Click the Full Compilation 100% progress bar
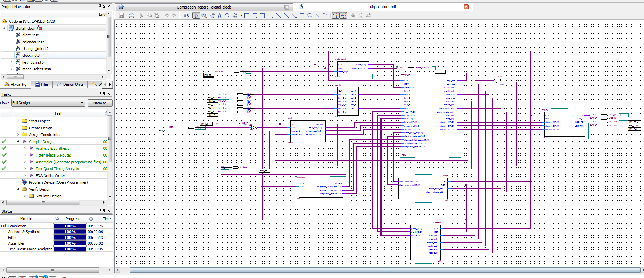The height and width of the screenshot is (278, 644). click(70, 226)
